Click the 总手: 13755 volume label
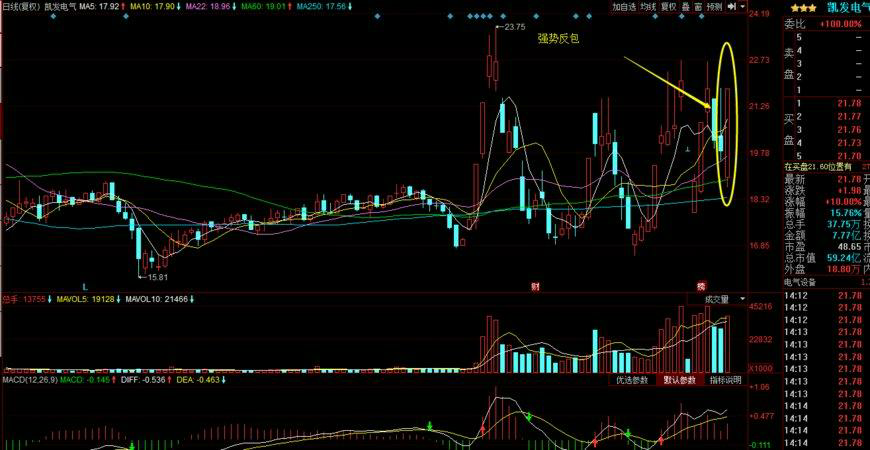Screen dimensions: 870x450 pyautogui.click(x=25, y=299)
